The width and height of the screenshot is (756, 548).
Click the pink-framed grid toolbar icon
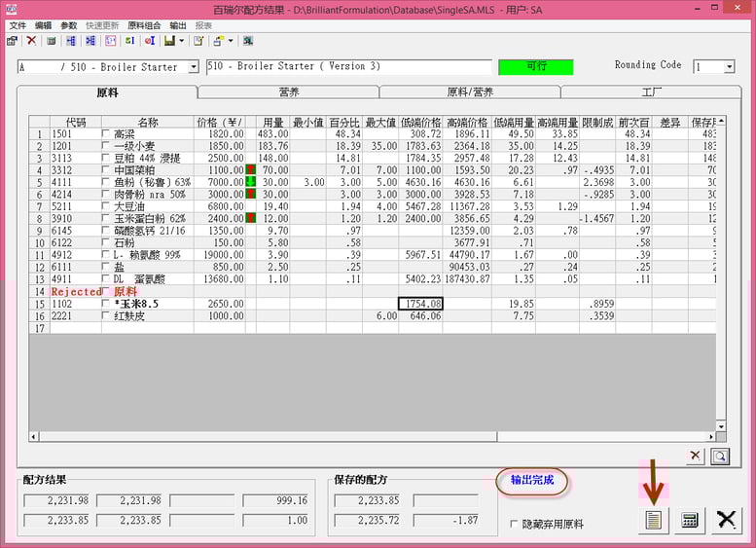click(x=110, y=41)
